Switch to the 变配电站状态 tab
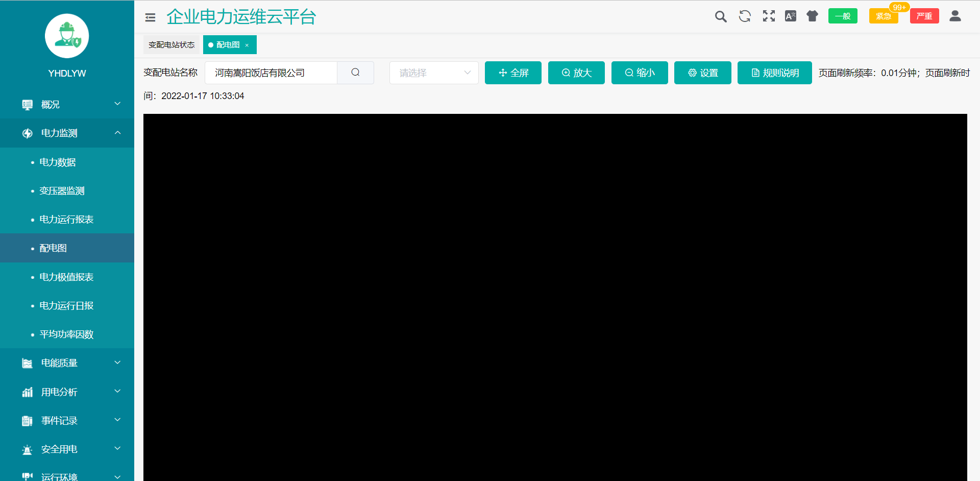Image resolution: width=980 pixels, height=481 pixels. (171, 45)
